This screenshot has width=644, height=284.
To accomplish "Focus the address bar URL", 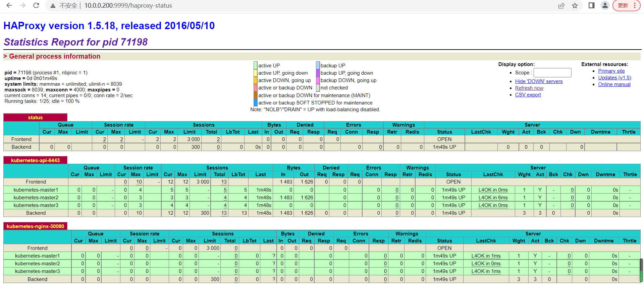I will 128,6.
